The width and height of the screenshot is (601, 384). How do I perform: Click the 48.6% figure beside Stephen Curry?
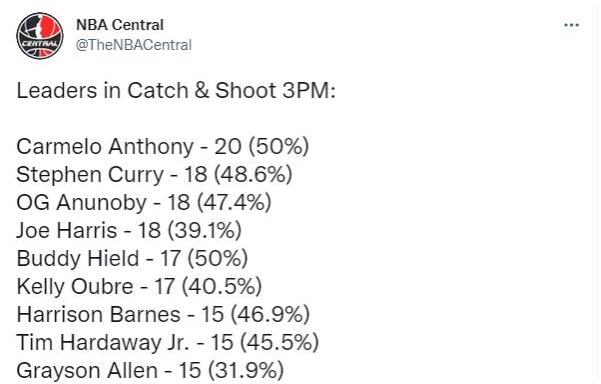click(x=253, y=174)
